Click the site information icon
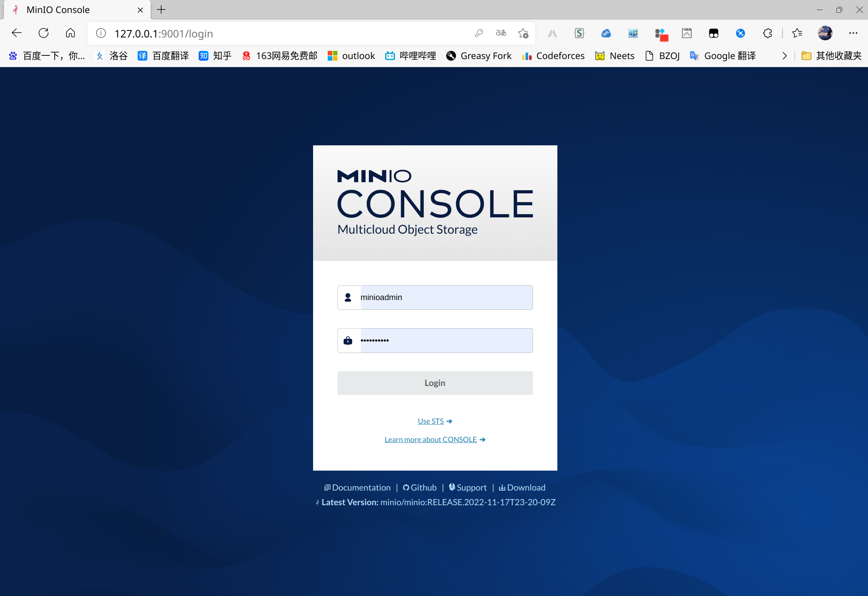The image size is (868, 596). 101,33
